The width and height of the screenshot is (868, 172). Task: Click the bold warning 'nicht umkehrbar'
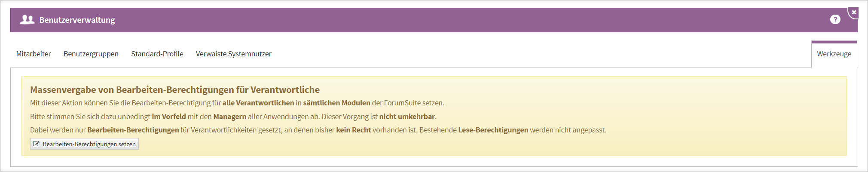point(407,117)
